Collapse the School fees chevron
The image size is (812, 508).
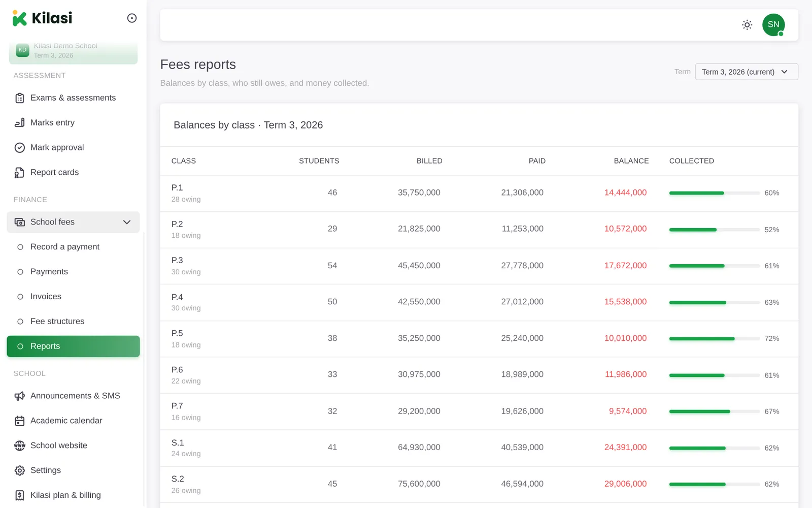[x=127, y=222]
